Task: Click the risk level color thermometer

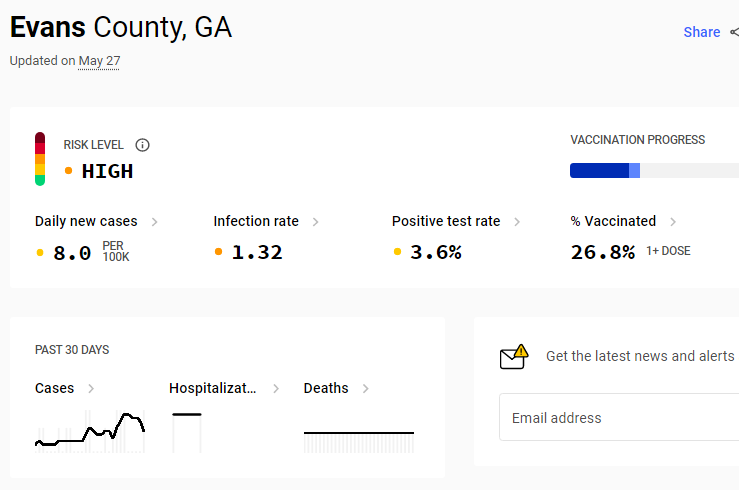Action: [x=40, y=159]
